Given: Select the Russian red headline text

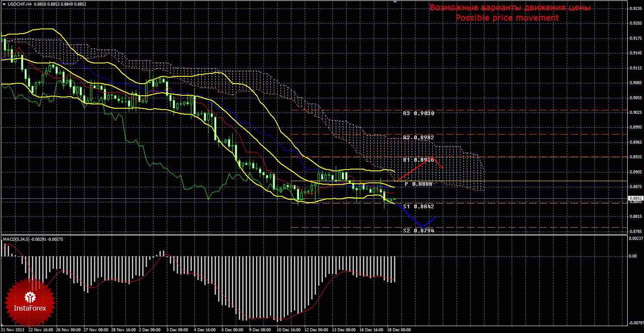Looking at the screenshot, I should [510, 8].
